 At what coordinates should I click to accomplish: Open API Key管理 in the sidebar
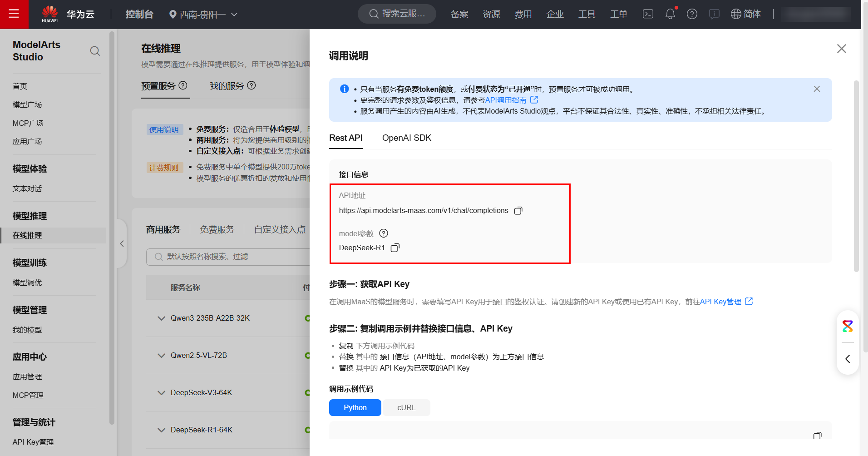(33, 442)
